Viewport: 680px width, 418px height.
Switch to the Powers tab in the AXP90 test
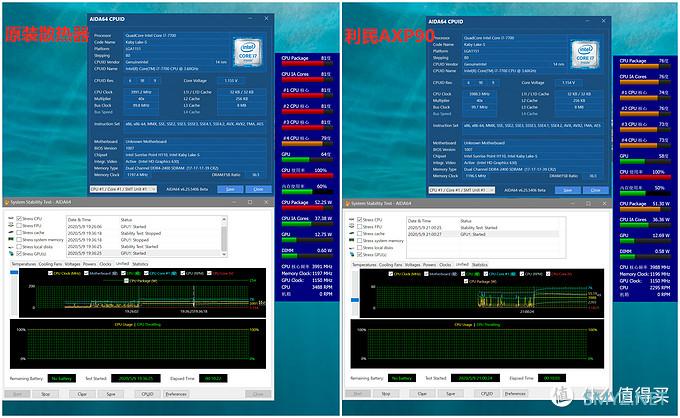tap(429, 265)
